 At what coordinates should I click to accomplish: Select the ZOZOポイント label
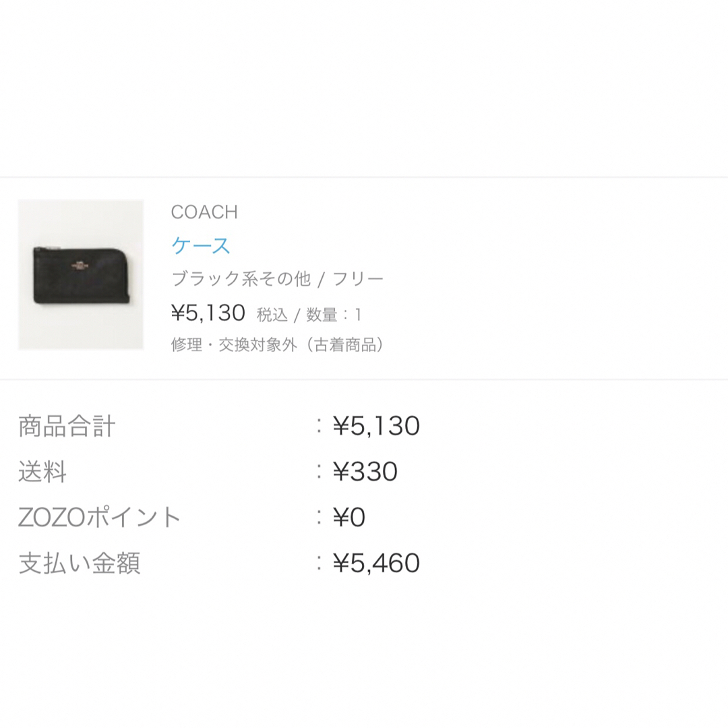99,517
